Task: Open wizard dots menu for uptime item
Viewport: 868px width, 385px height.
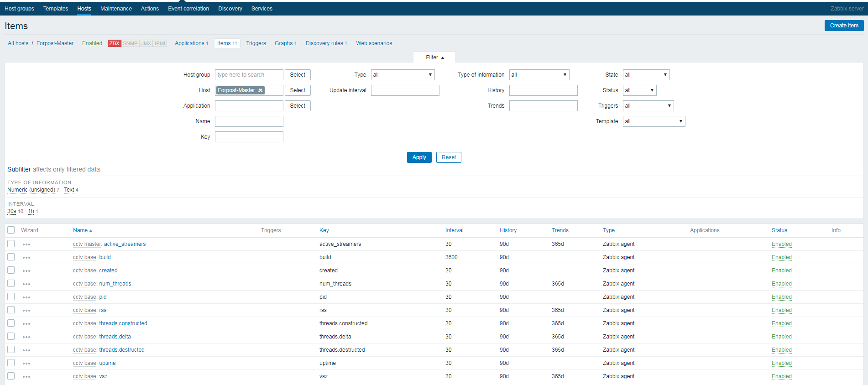Action: (26, 364)
